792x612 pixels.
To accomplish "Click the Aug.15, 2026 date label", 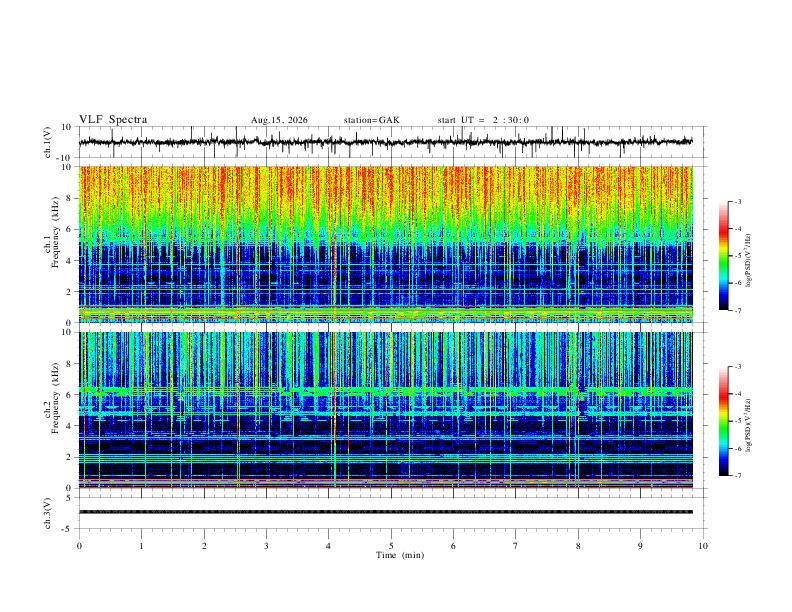I will click(x=279, y=120).
